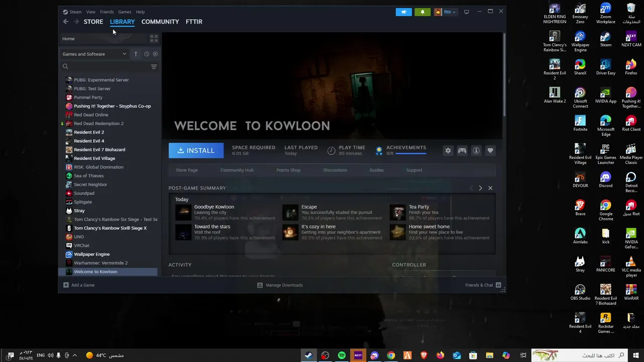Select Red Dead Redemption 2 in library
The image size is (644, 362).
click(99, 124)
